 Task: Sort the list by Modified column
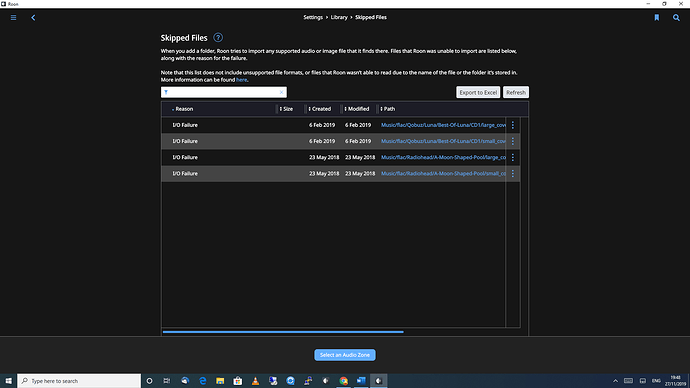[357, 109]
